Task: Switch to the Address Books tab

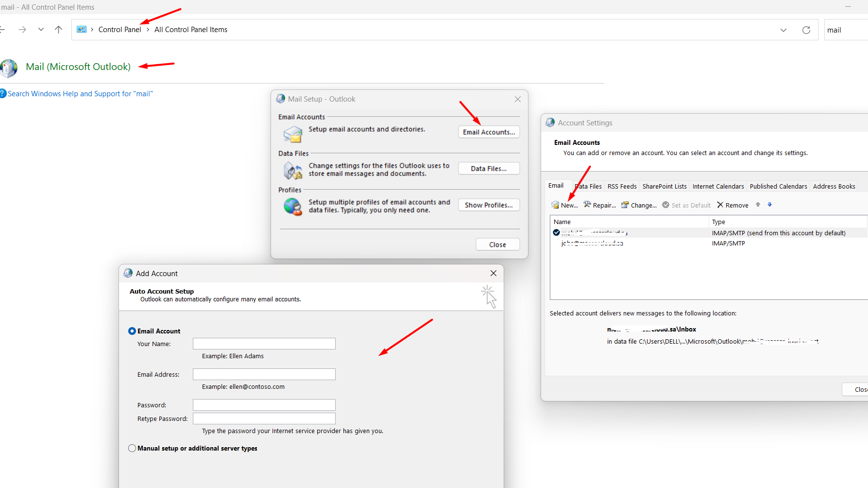Action: (x=834, y=187)
